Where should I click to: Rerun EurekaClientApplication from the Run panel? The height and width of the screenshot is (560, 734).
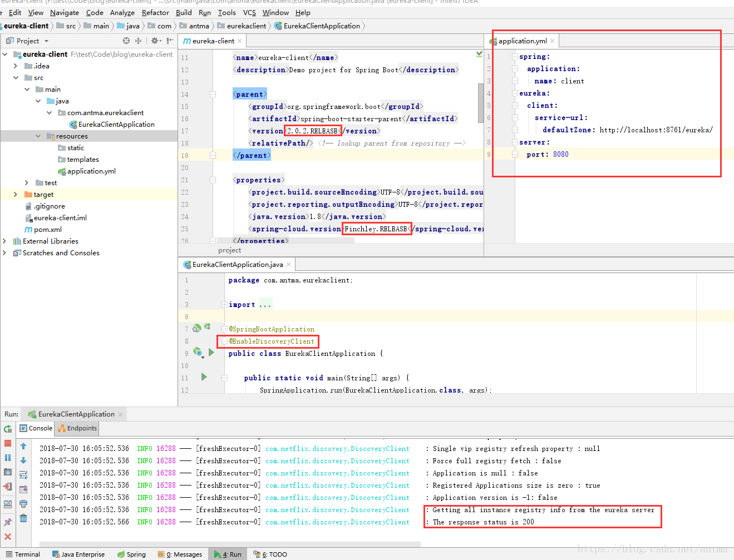click(x=8, y=429)
